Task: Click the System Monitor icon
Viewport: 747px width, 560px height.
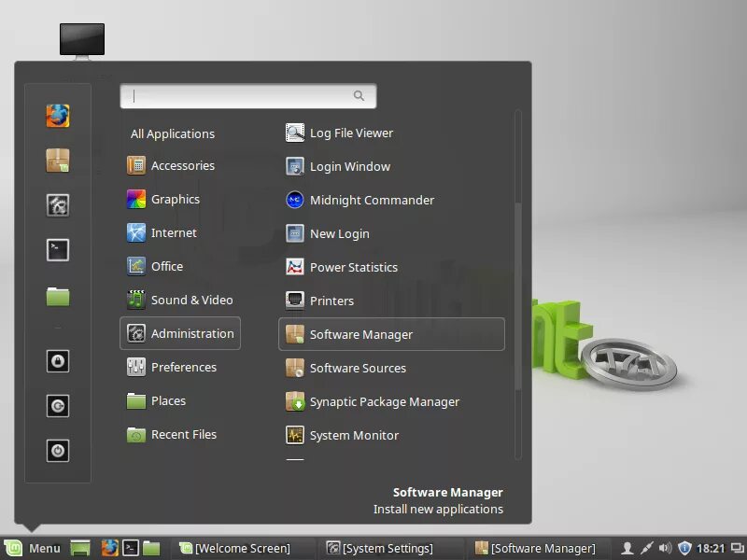Action: coord(295,435)
